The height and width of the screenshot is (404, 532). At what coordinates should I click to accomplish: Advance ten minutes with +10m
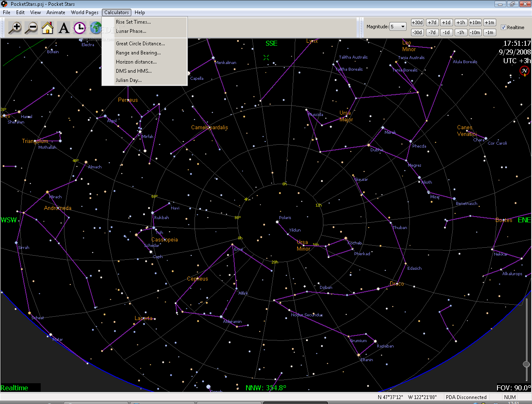point(475,22)
